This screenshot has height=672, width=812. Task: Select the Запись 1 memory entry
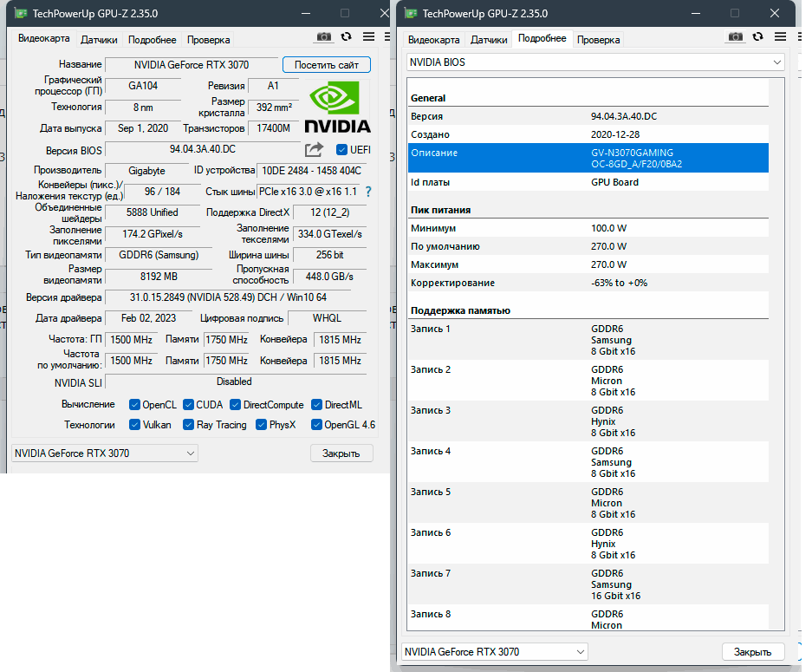588,340
